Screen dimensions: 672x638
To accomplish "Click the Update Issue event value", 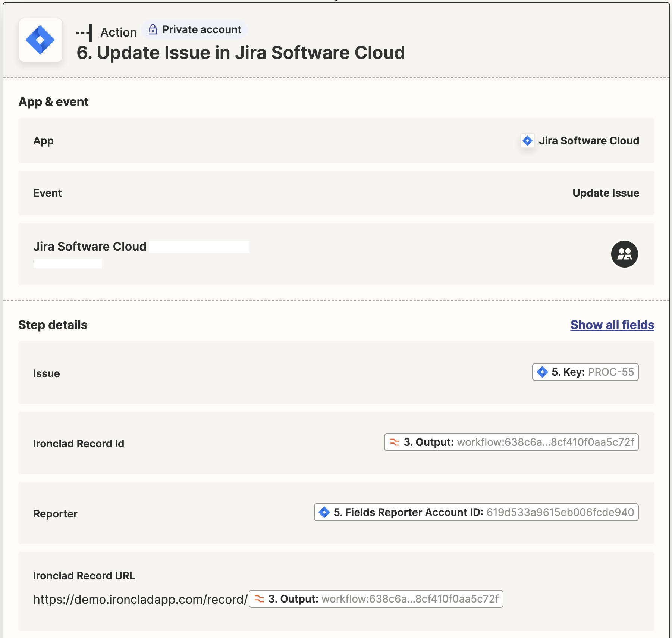I will [606, 193].
